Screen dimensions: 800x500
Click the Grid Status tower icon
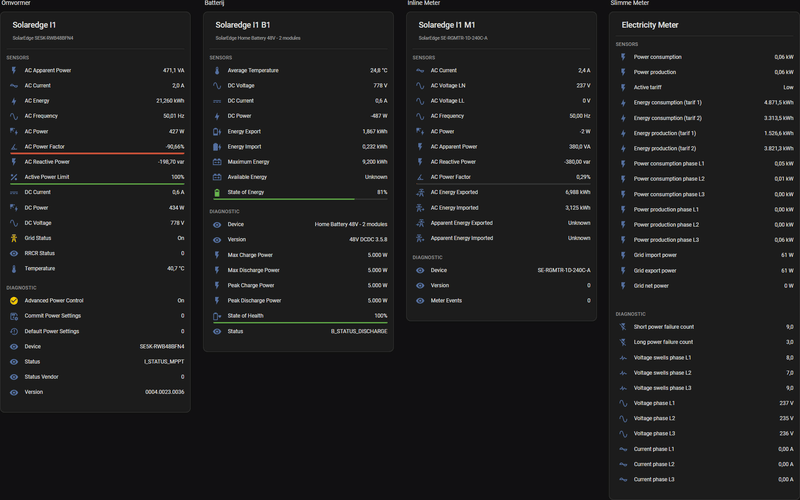[x=14, y=238]
